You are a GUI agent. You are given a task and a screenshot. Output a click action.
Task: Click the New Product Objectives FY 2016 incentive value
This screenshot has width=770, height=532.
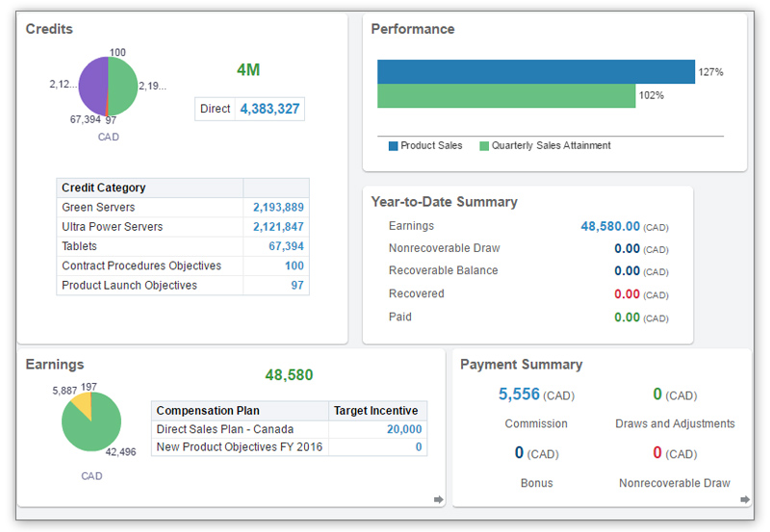click(x=418, y=447)
